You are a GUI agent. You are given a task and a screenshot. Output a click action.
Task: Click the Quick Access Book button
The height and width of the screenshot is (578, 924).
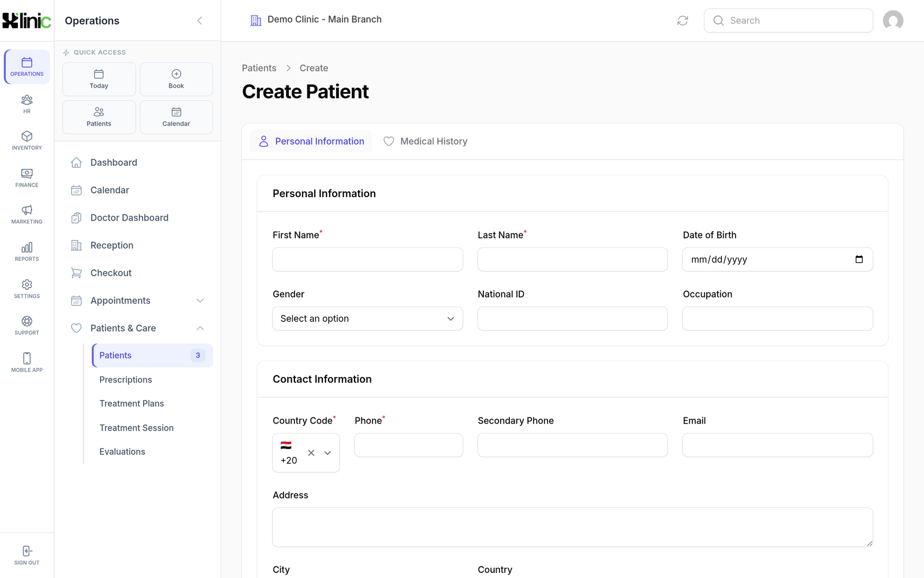point(176,79)
